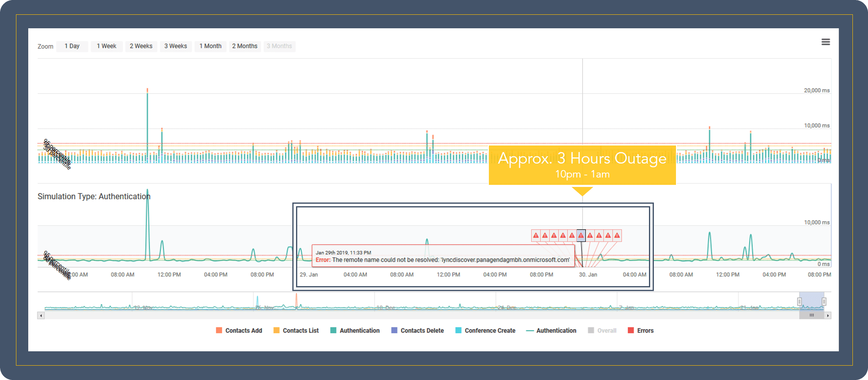868x380 pixels.
Task: Toggle the Contacts Add legend series
Action: [239, 330]
